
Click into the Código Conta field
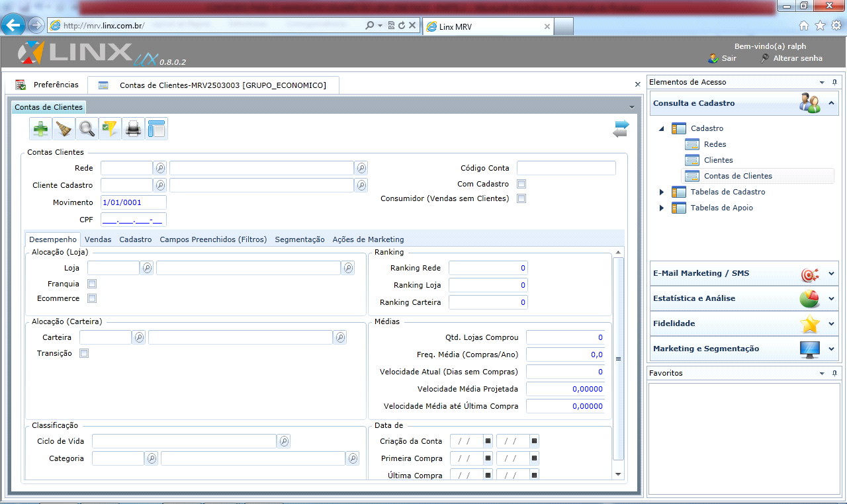tap(566, 168)
